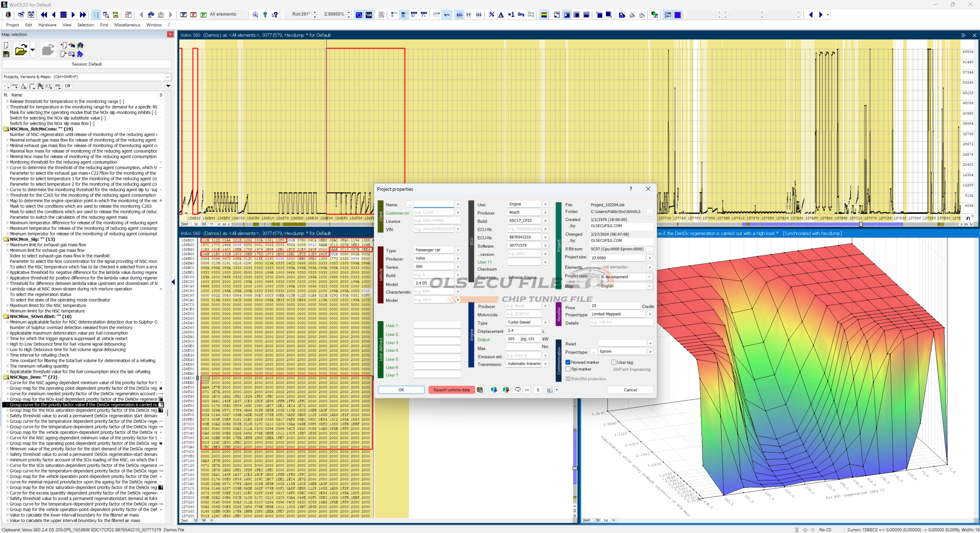The height and width of the screenshot is (533, 980).
Task: Increase rotation with Rot up-arrow stepper
Action: pyautogui.click(x=315, y=12)
